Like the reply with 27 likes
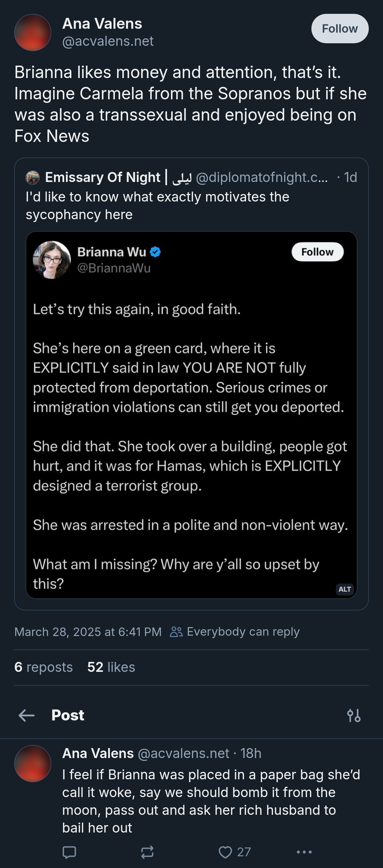Viewport: 383px width, 868px height. [226, 852]
